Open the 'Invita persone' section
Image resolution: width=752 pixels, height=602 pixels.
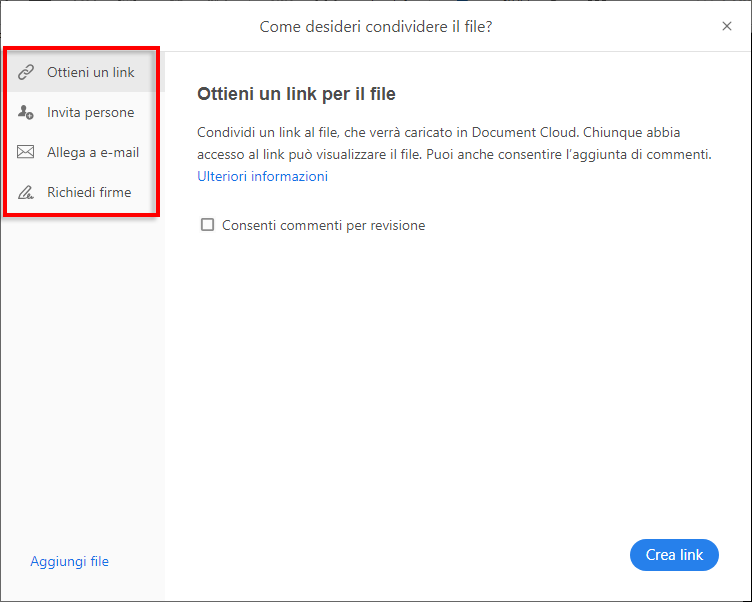(90, 113)
